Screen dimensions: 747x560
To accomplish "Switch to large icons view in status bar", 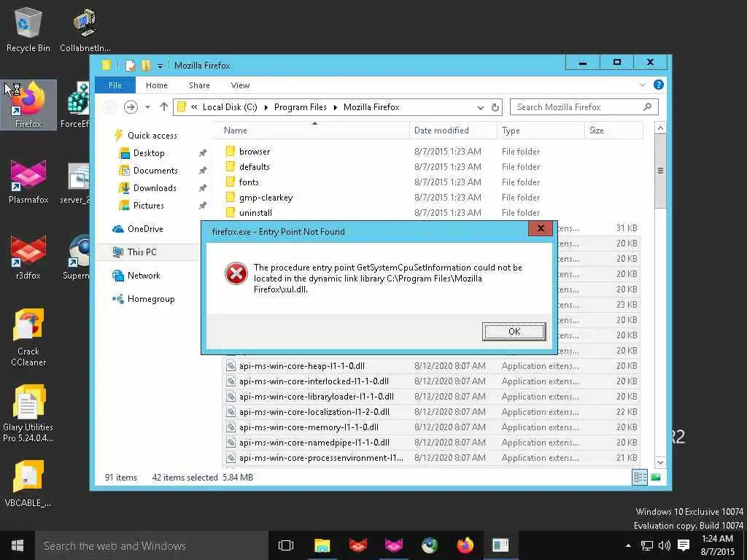I will 656,477.
